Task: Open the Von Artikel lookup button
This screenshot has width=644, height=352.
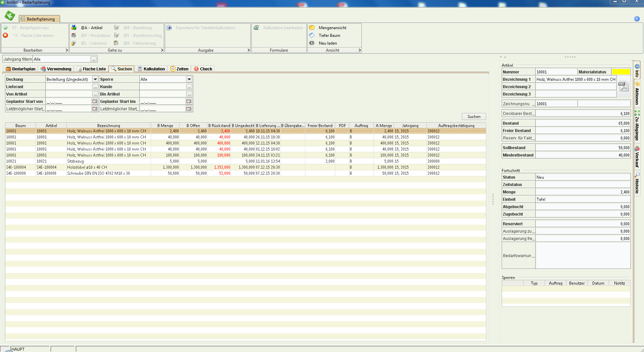Action: tap(95, 94)
